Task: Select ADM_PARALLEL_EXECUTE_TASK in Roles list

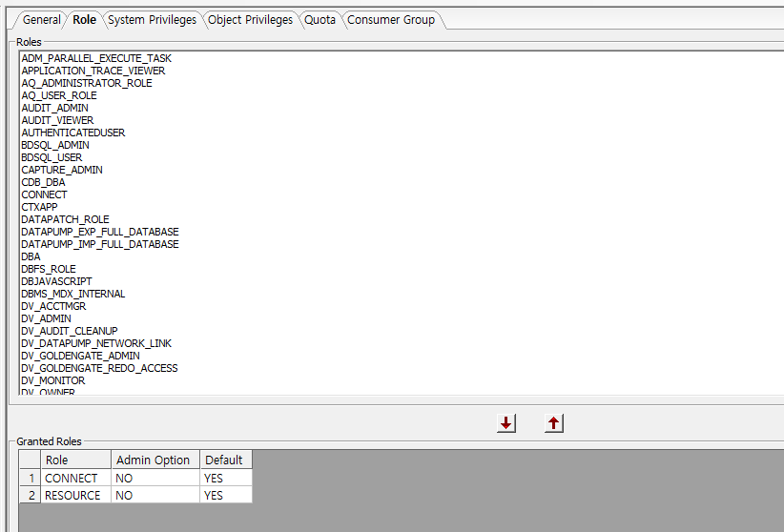Action: pyautogui.click(x=96, y=58)
